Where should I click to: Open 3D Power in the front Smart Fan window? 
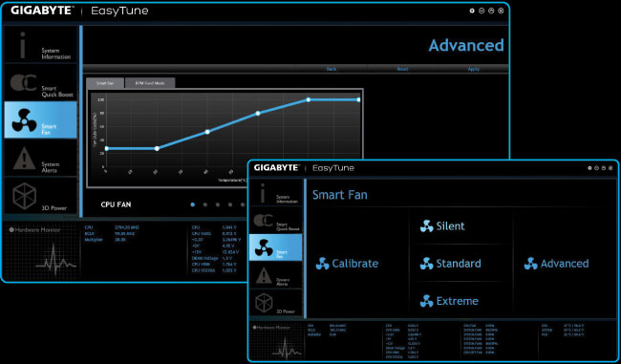tap(276, 303)
